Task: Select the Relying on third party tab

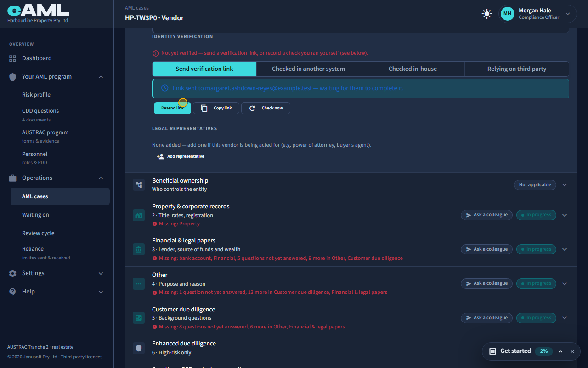Action: 517,69
